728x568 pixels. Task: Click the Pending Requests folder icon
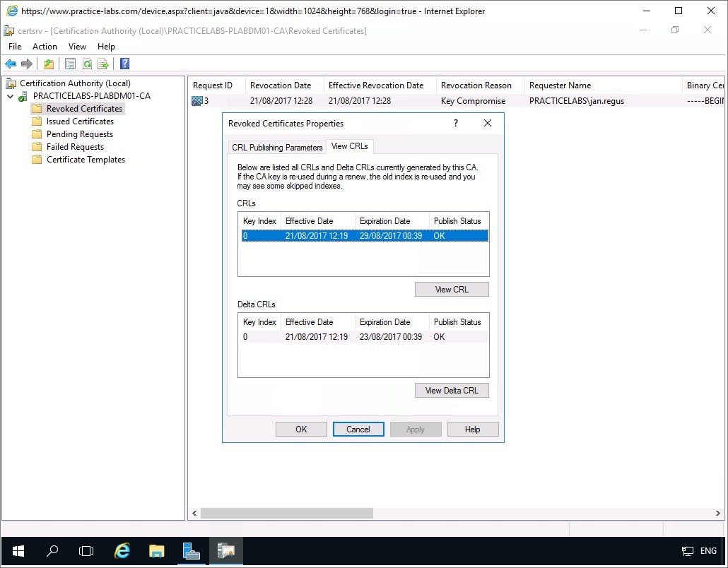pyautogui.click(x=37, y=134)
